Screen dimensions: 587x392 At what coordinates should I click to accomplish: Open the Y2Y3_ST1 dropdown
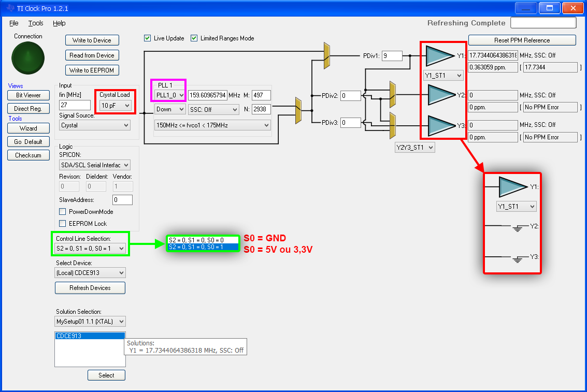415,148
